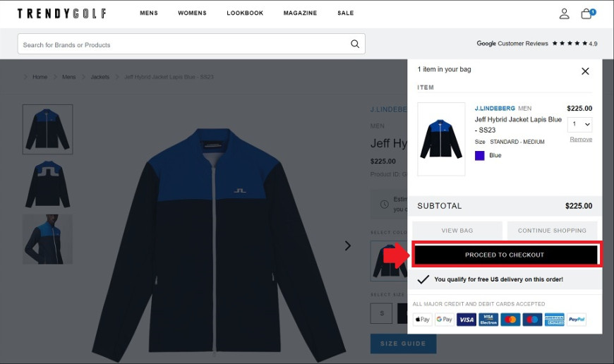Screen dimensions: 614x364
Task: Click the CONTINUE SHOPPING button
Action: pos(552,231)
